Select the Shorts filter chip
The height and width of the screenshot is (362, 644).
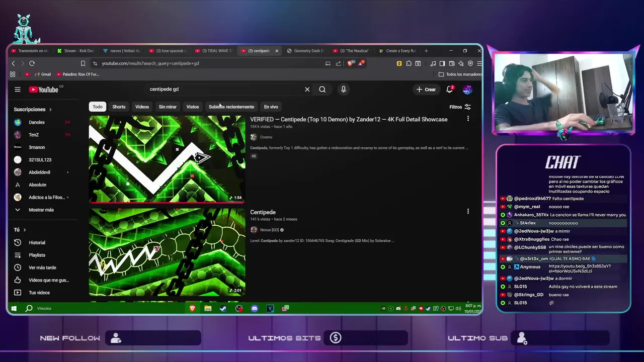click(119, 107)
